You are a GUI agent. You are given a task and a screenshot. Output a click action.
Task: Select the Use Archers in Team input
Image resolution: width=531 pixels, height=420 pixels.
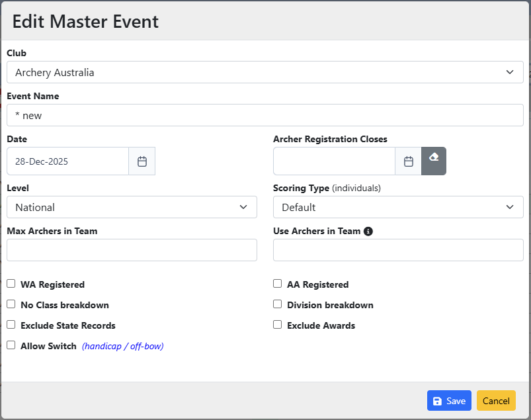(397, 250)
